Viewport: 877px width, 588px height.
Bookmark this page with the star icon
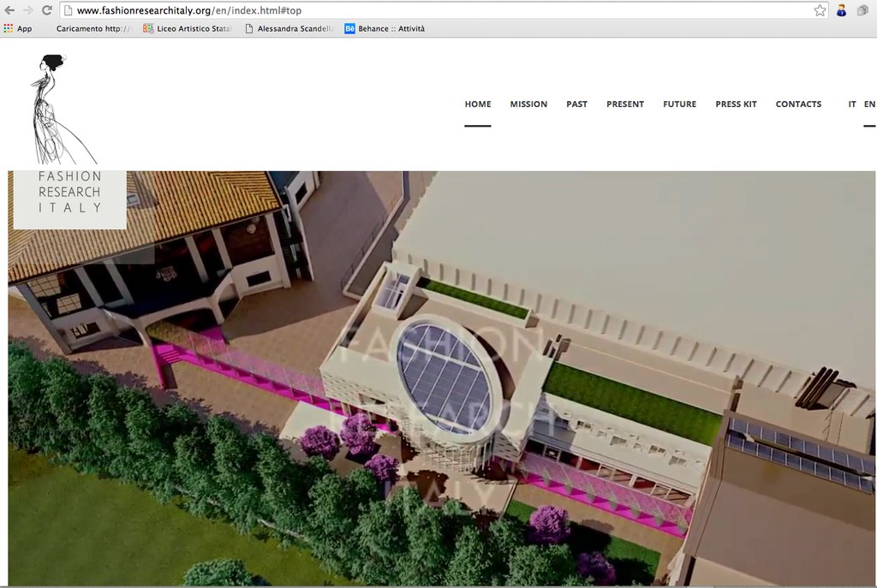tap(820, 10)
